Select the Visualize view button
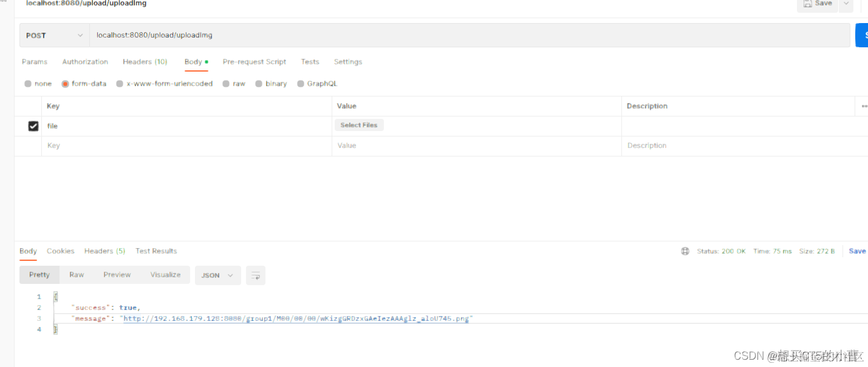Image resolution: width=868 pixels, height=367 pixels. pyautogui.click(x=166, y=275)
